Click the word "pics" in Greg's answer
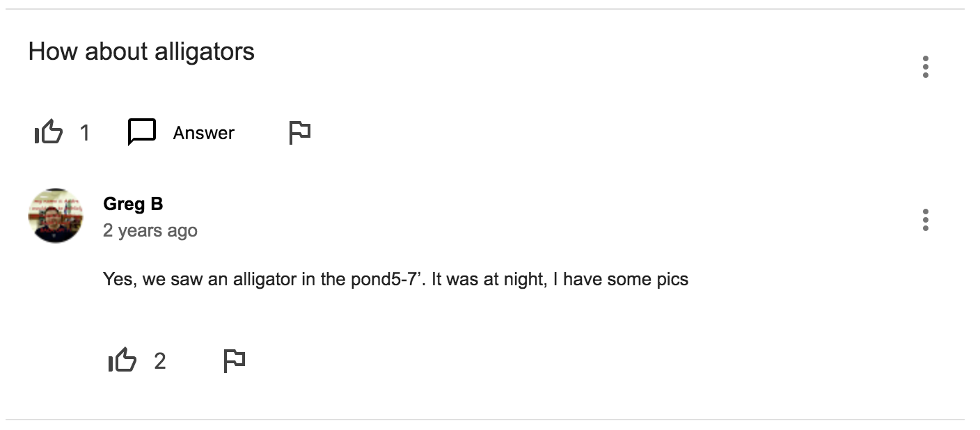Viewport: 980px width, 430px height. pos(672,280)
